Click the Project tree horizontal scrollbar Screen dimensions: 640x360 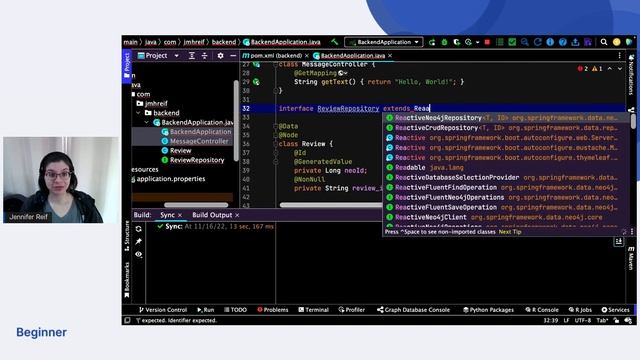(196, 205)
